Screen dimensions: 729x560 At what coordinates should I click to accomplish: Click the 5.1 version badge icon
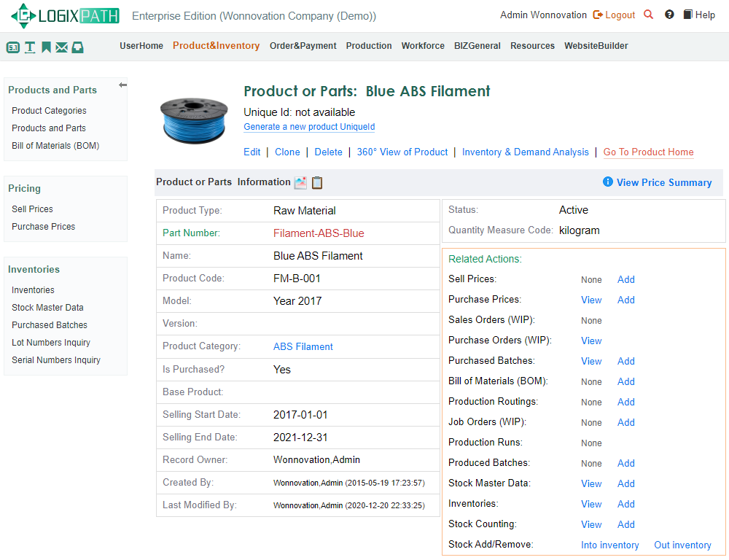(12, 46)
